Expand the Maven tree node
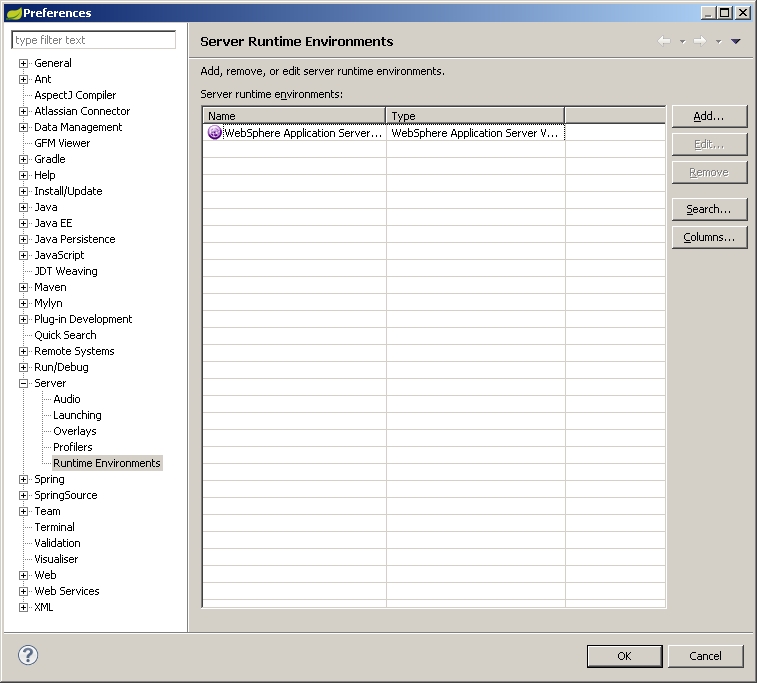The width and height of the screenshot is (757, 683). 23,287
